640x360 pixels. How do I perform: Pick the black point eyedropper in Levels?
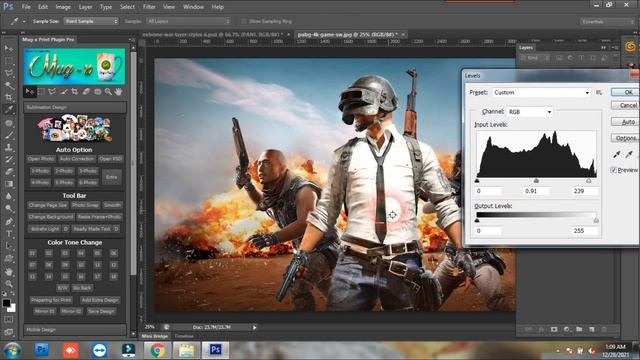(x=617, y=154)
